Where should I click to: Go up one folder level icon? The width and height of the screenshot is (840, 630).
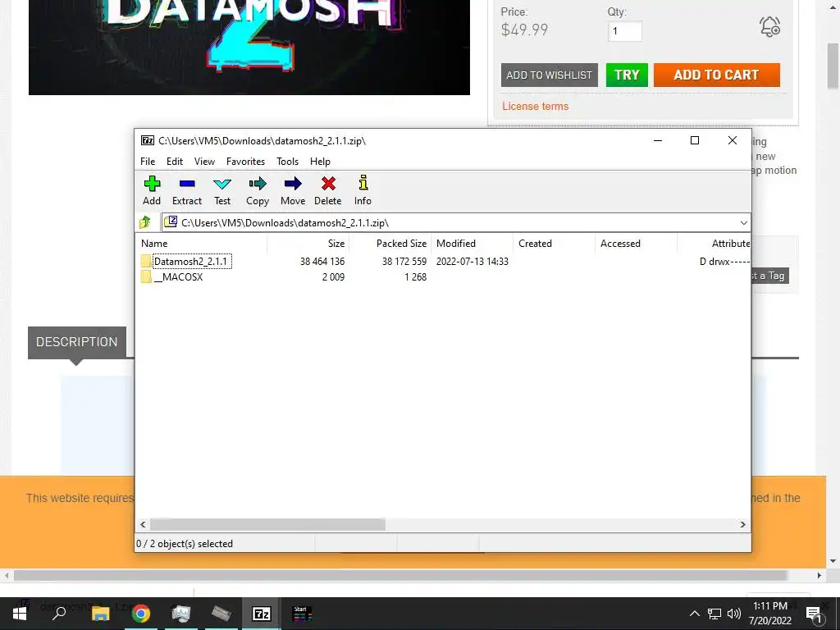[145, 221]
